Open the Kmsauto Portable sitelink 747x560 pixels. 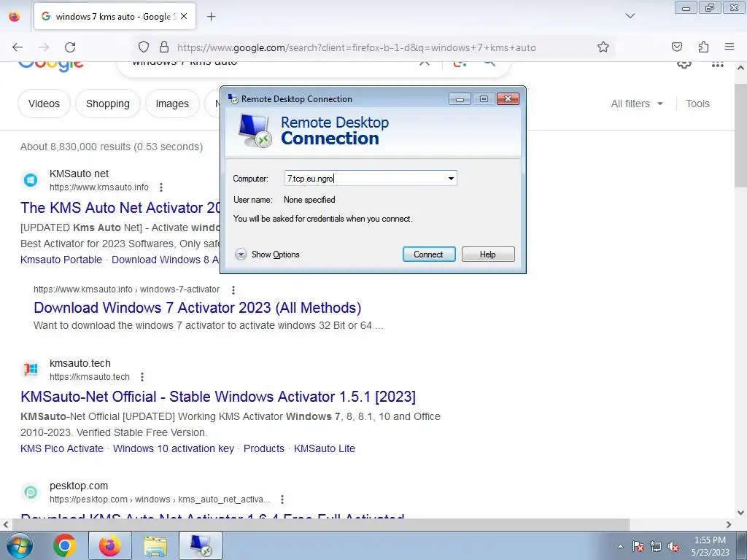click(x=61, y=260)
